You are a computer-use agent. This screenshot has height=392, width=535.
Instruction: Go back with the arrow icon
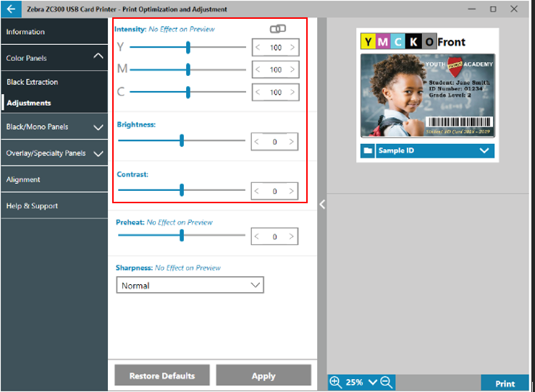12,9
